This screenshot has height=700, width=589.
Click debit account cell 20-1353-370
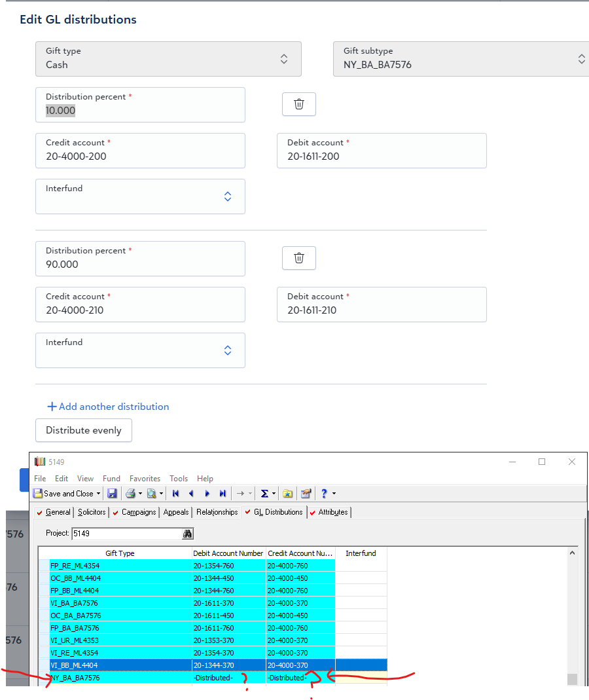tap(229, 640)
